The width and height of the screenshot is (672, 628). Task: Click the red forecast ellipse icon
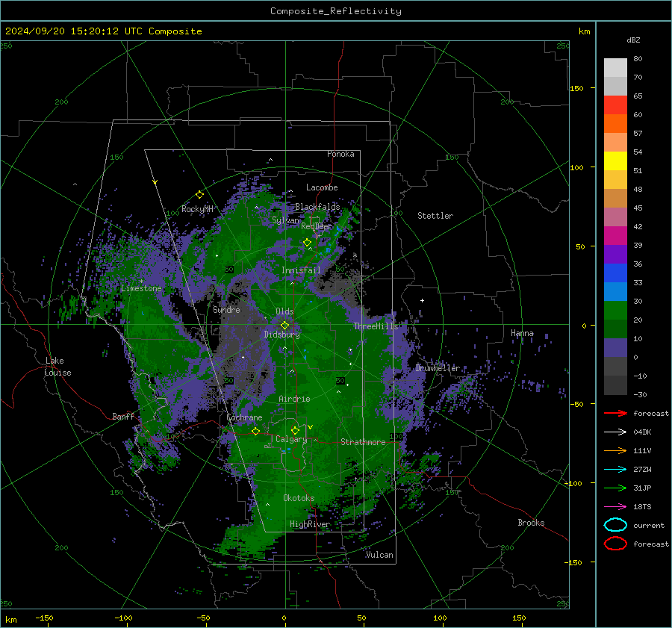[615, 544]
